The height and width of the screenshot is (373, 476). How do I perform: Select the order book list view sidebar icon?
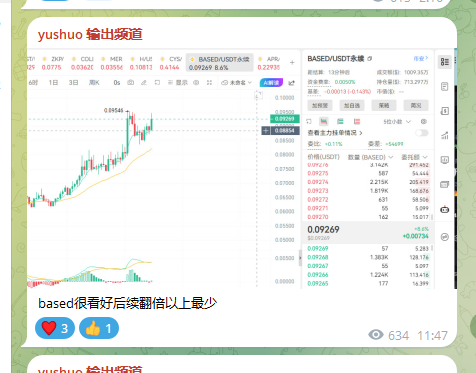coord(445,62)
